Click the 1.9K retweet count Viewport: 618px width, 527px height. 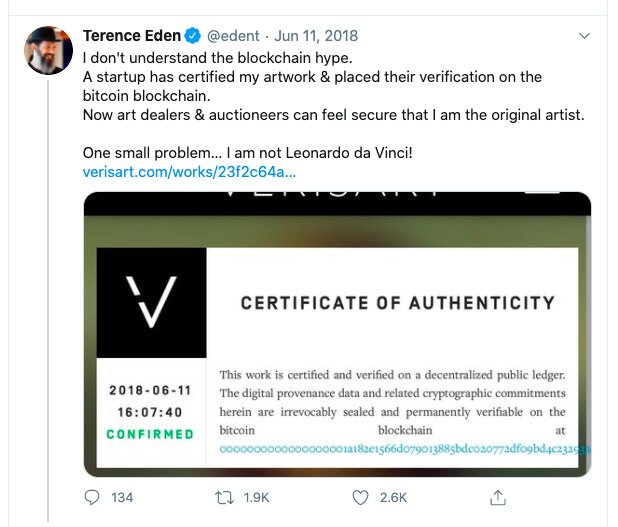[256, 497]
